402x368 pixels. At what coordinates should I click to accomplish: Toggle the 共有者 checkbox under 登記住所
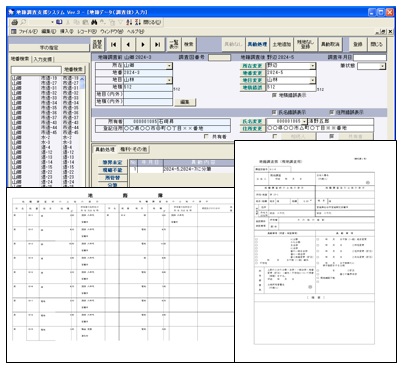pyautogui.click(x=206, y=136)
